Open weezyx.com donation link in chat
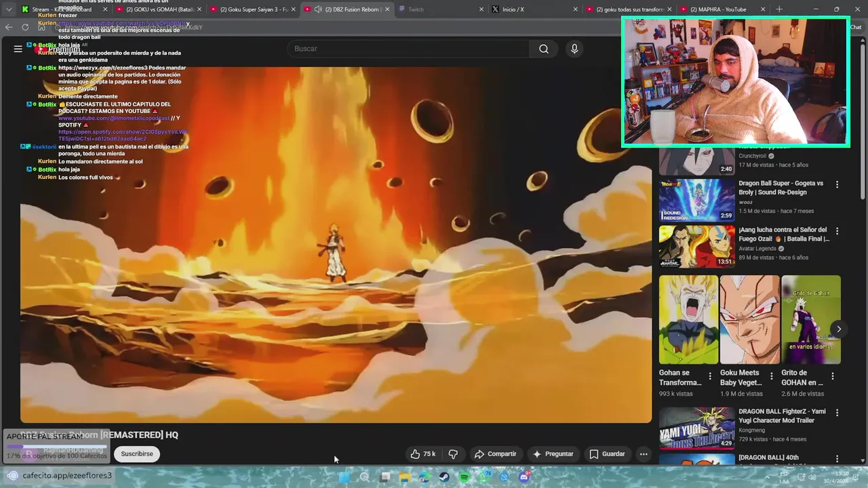 tap(102, 68)
